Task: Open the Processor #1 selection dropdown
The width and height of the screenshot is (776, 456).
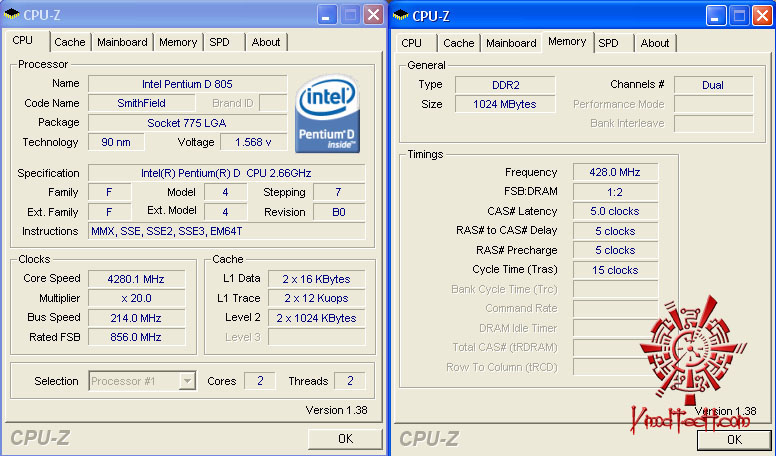Action: pyautogui.click(x=187, y=381)
